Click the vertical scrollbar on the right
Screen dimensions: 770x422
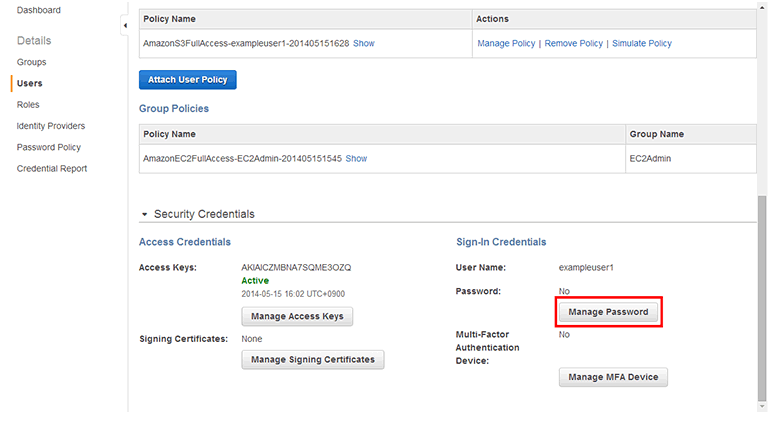click(763, 300)
